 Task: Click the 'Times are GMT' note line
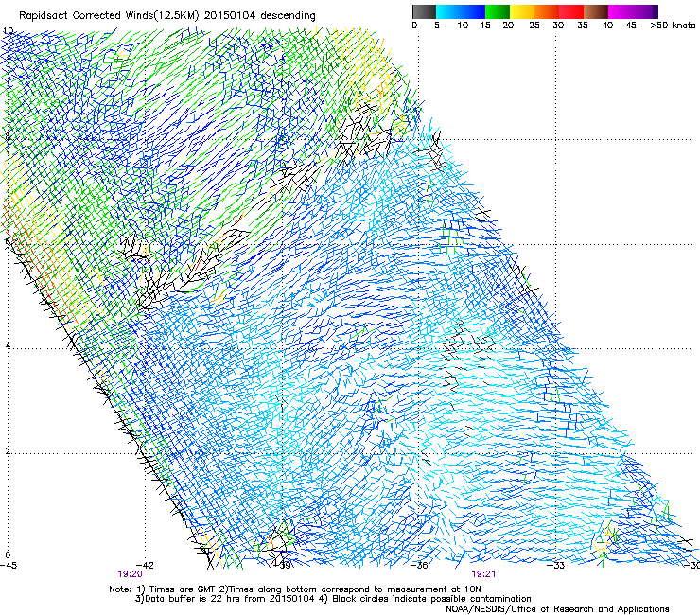(x=295, y=589)
